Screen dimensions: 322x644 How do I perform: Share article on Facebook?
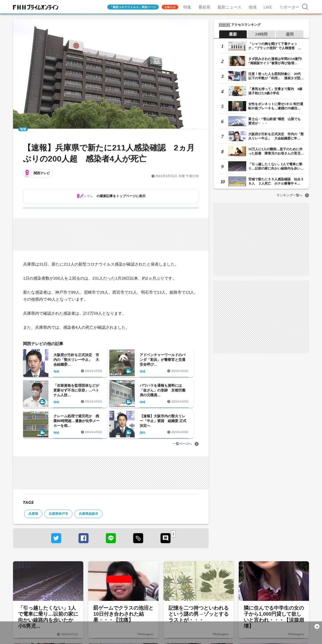point(84,538)
